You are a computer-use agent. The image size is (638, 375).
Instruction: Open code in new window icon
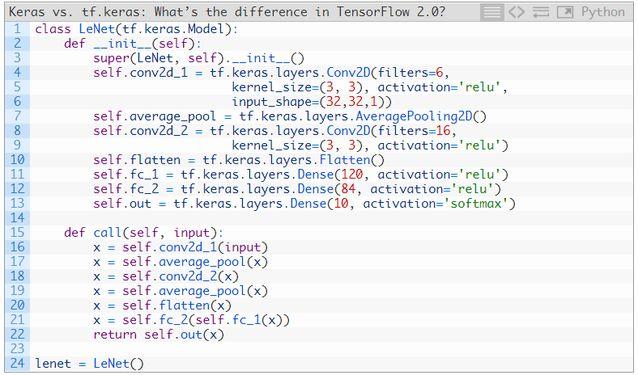[565, 12]
